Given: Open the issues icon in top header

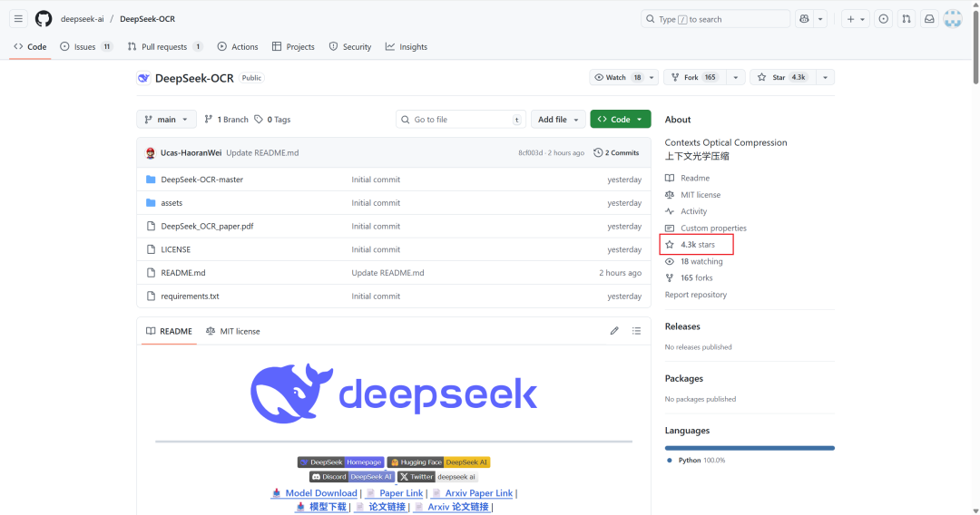Looking at the screenshot, I should coord(883,19).
